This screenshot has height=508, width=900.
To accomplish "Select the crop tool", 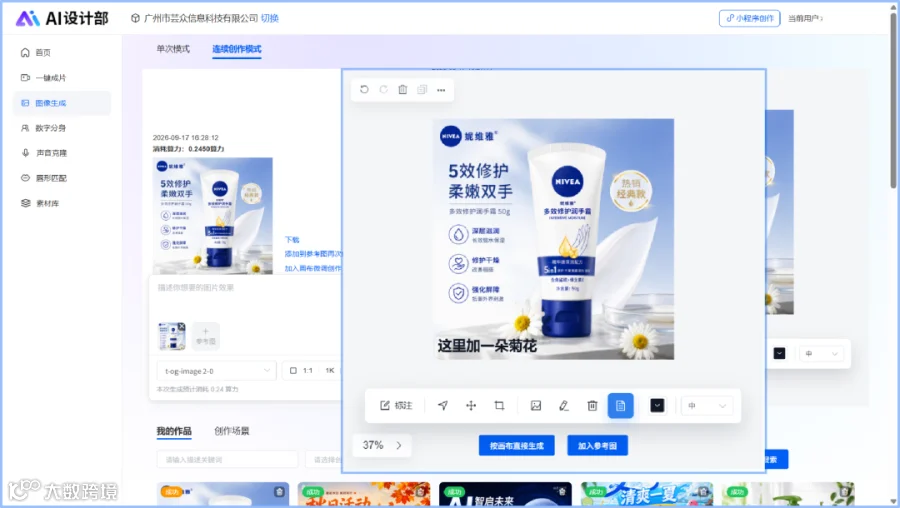I will tap(499, 406).
